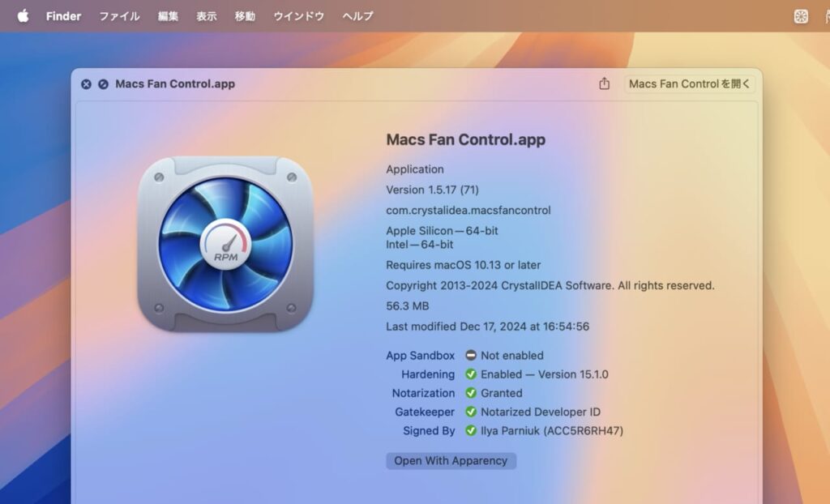Viewport: 830px width, 504px height.
Task: Click the circled X icon in the toolbar
Action: tap(86, 83)
